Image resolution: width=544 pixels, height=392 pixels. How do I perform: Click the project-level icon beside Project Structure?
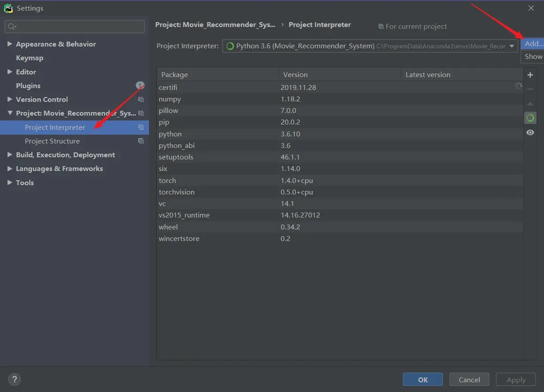pos(141,141)
